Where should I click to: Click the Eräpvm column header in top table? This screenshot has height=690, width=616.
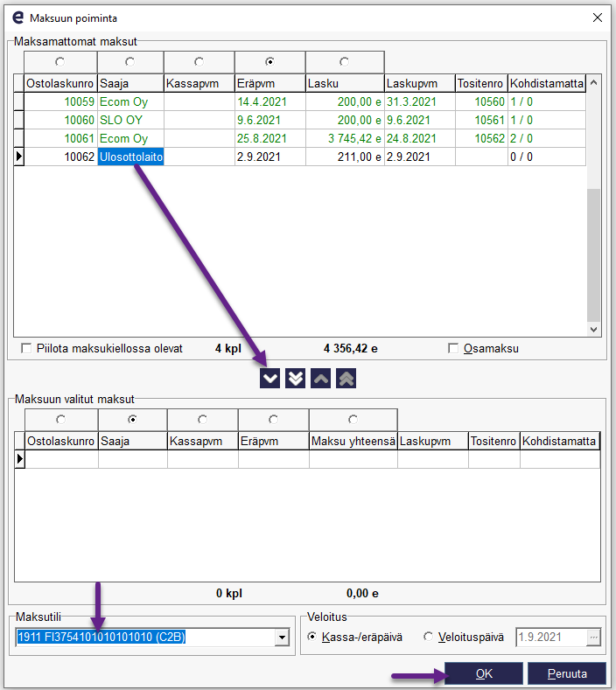269,83
